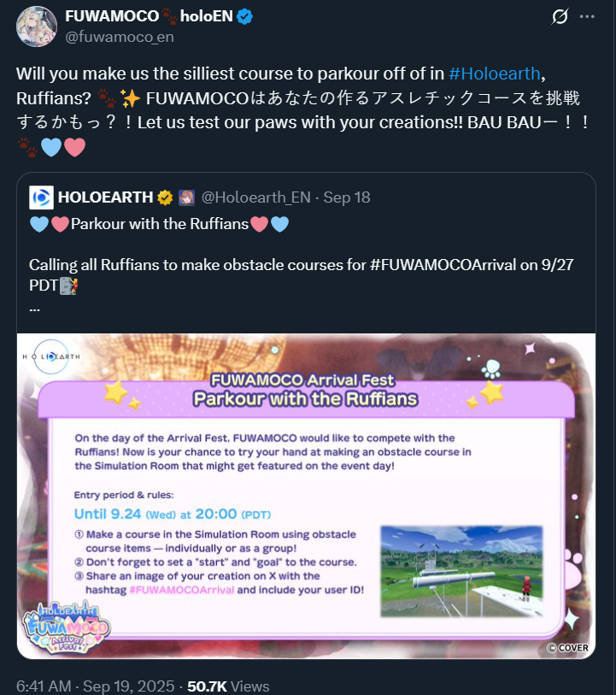The image size is (616, 695).
Task: Click the HOLOEARTH display name in quote
Action: click(105, 197)
